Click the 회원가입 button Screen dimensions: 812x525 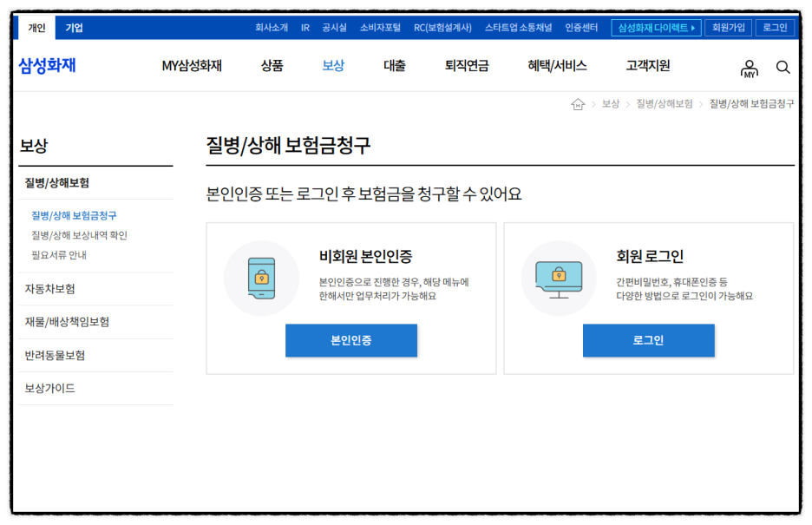pos(728,28)
